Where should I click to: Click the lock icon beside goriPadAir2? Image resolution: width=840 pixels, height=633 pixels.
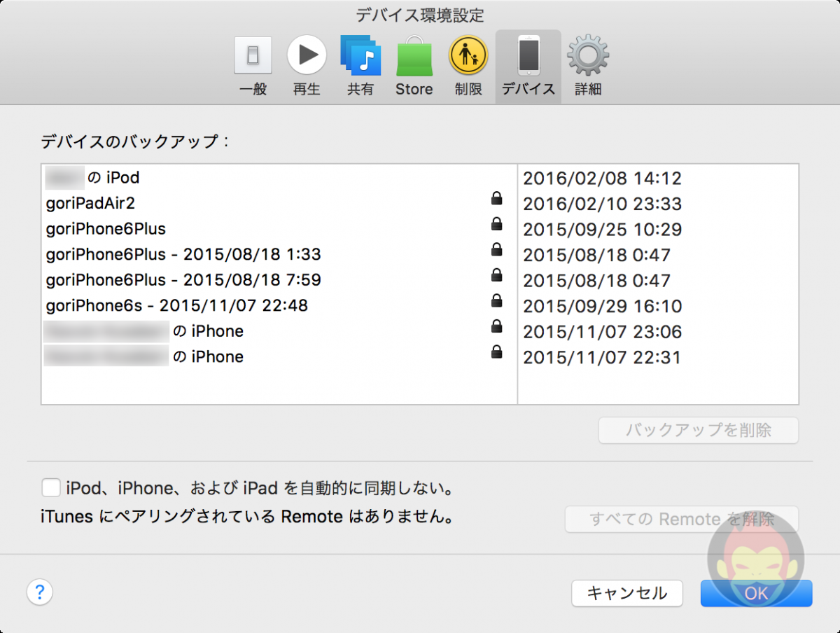tap(496, 198)
